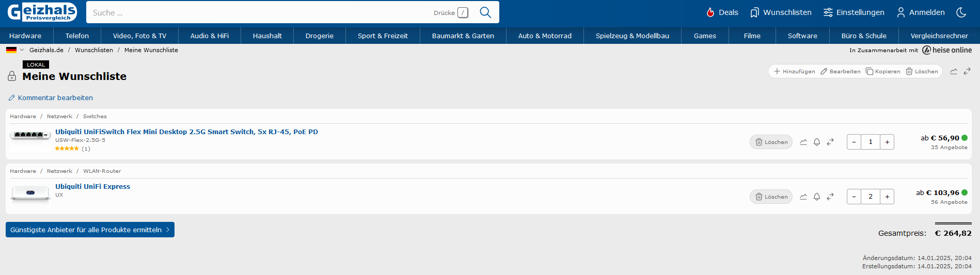Click the 56 Angebote text
Screen dimensions: 980x275
949,202
